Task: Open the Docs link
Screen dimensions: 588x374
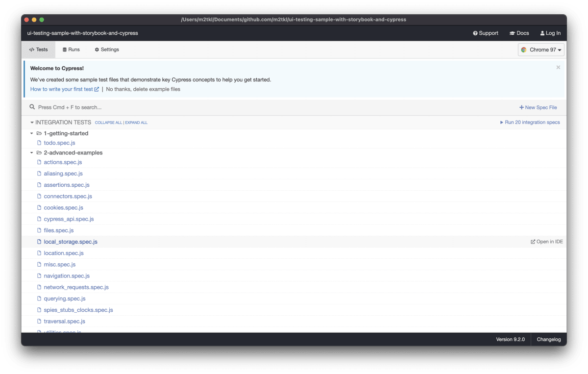Action: coord(519,33)
